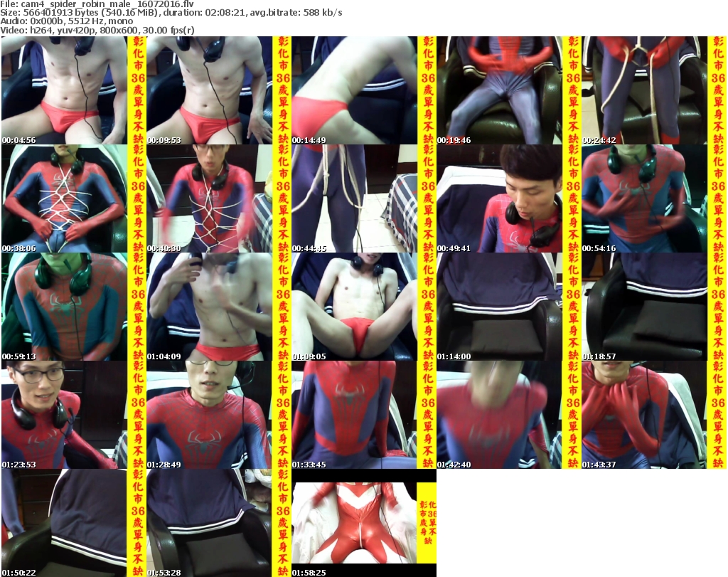The image size is (728, 577).
Task: Click the file name cam4_spider_robin_male_16072016.flv
Action: pos(107,4)
